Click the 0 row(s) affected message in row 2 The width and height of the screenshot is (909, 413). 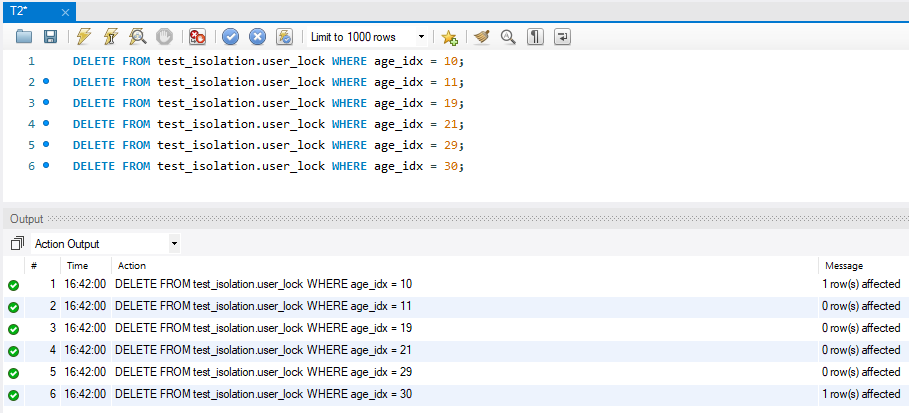coord(861,306)
